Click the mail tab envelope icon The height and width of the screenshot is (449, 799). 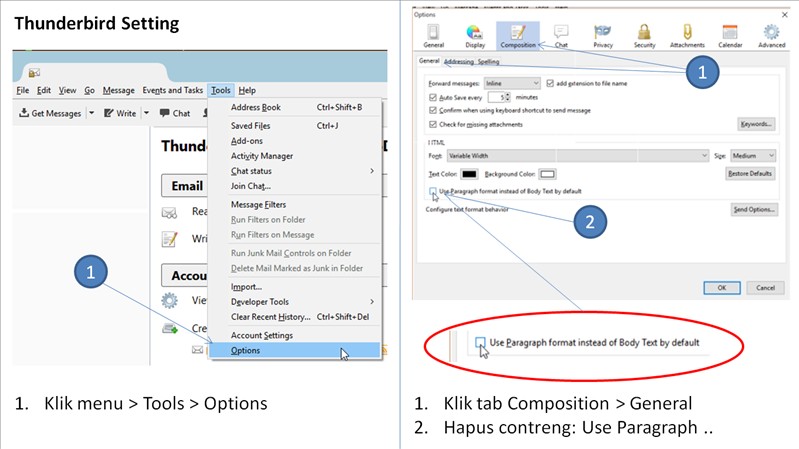(34, 73)
